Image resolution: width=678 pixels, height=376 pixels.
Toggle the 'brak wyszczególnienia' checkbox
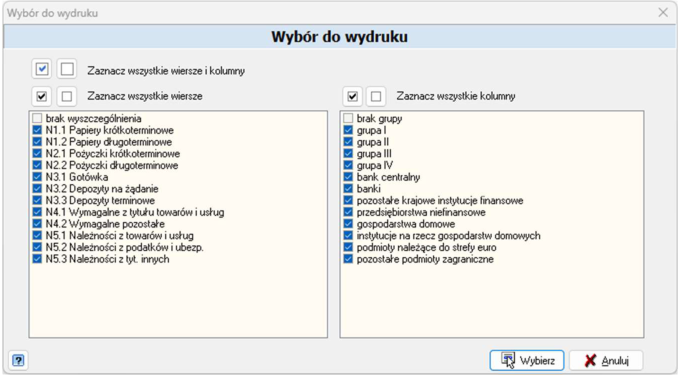tap(37, 118)
